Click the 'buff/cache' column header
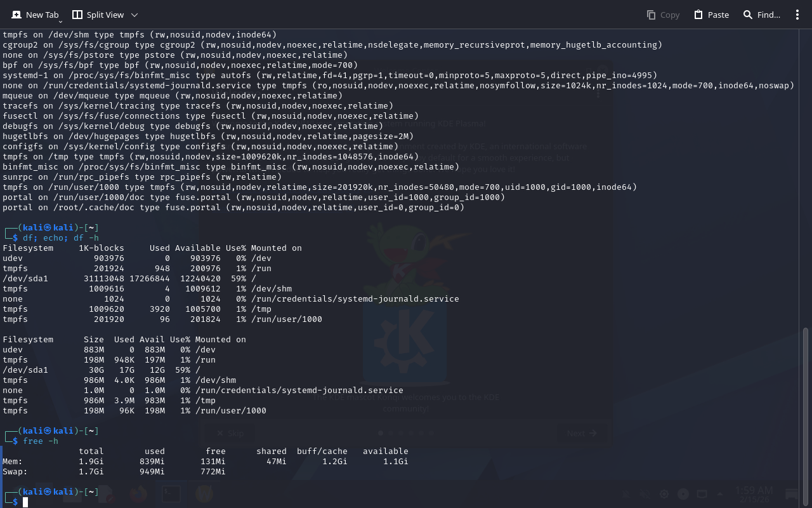Screen dimensions: 812x508 tap(322, 451)
